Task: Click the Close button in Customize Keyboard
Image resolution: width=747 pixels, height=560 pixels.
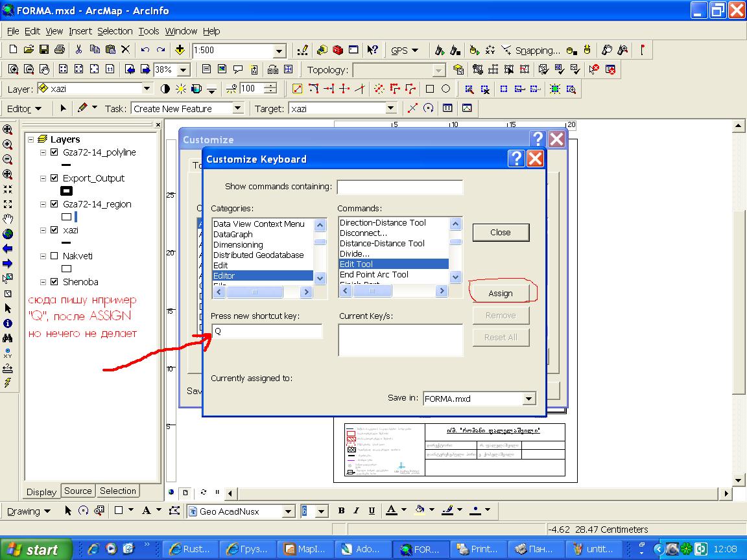Action: click(x=500, y=233)
